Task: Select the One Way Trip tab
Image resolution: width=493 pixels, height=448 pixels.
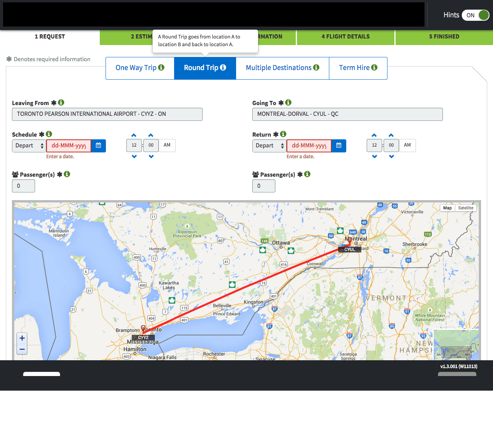Action: point(140,68)
